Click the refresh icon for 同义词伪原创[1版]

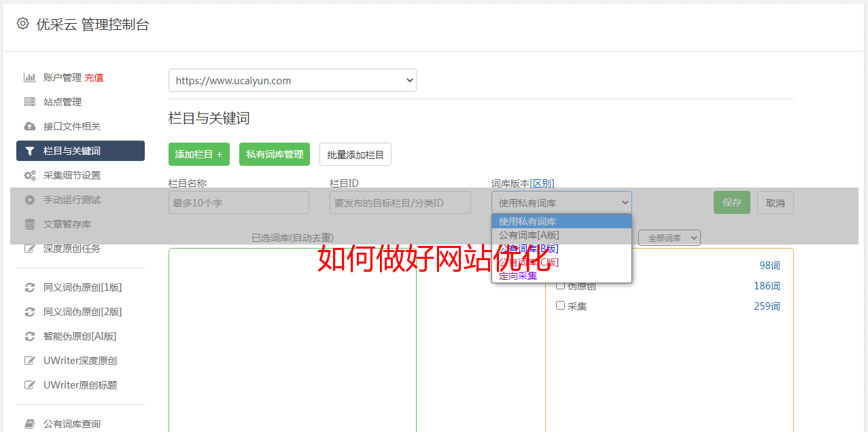click(29, 287)
